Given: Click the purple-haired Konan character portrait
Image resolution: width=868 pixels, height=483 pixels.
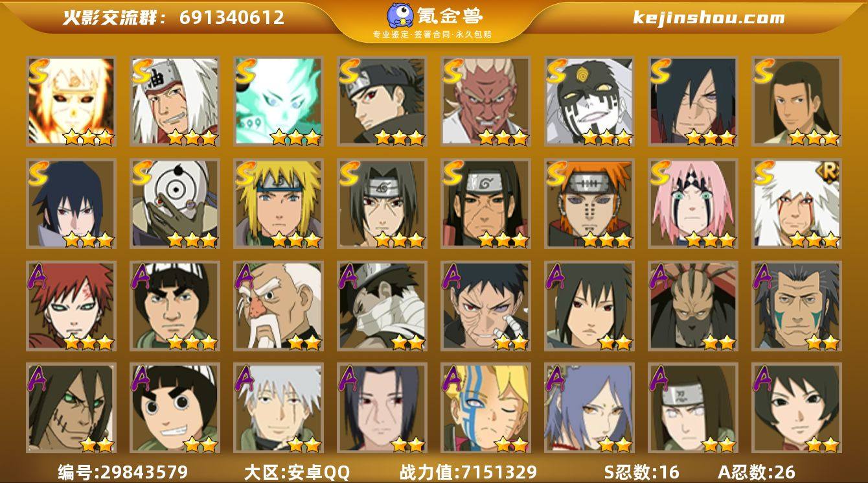Looking at the screenshot, I should coord(589,408).
